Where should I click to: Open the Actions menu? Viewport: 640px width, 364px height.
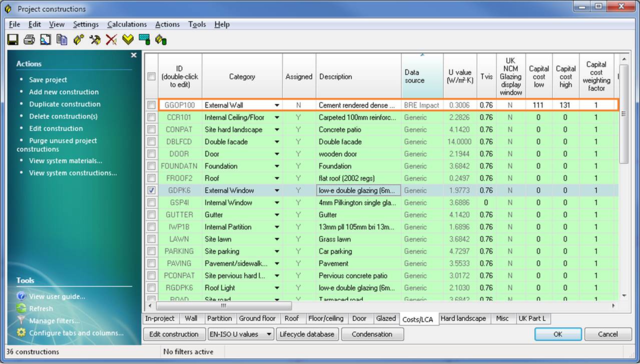pos(167,24)
